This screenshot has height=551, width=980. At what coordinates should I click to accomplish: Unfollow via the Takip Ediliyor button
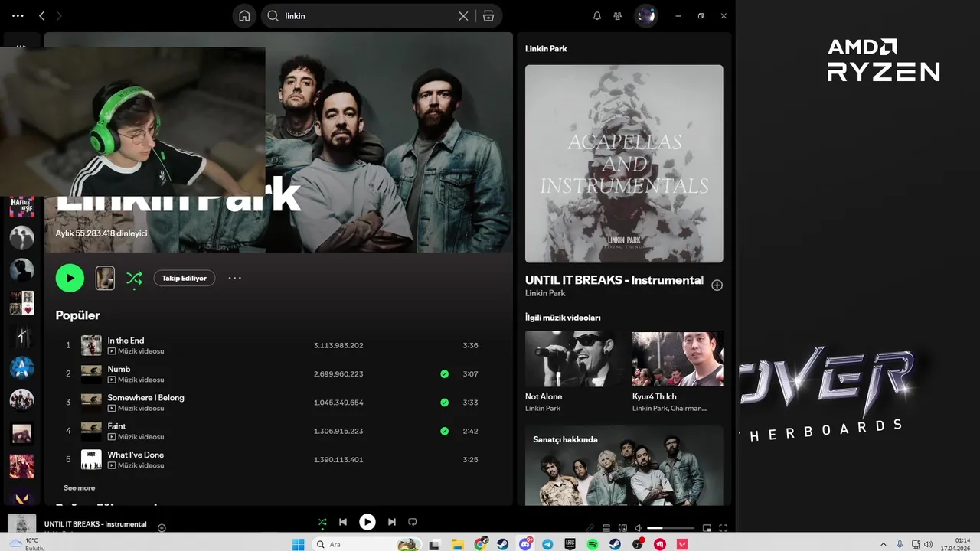(x=185, y=278)
